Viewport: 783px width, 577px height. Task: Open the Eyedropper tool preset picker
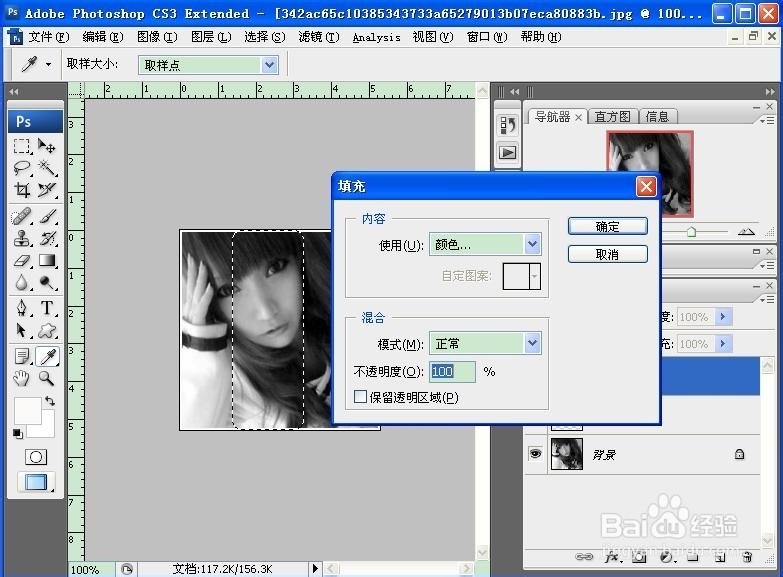click(x=48, y=64)
